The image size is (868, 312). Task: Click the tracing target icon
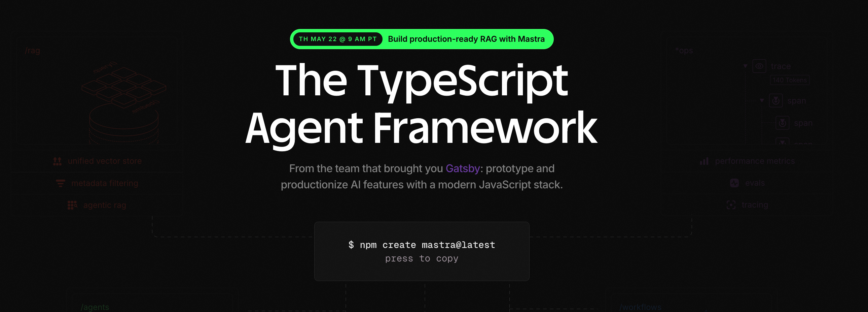pyautogui.click(x=731, y=205)
